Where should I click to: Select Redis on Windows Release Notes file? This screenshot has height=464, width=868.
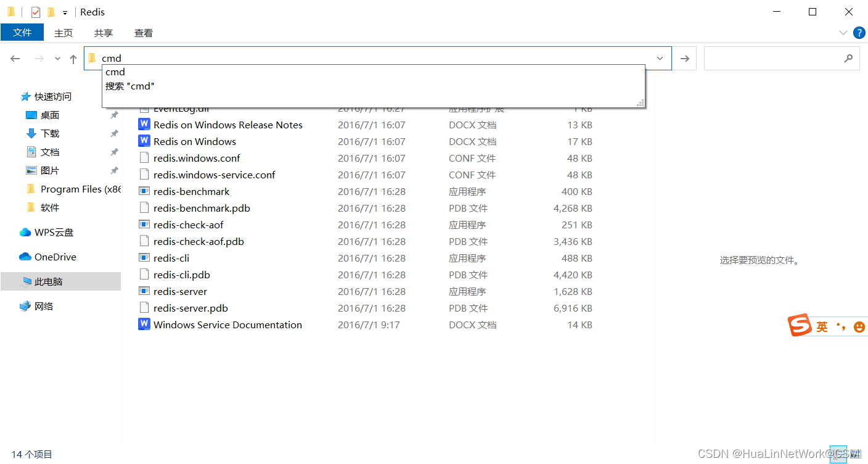click(x=228, y=125)
